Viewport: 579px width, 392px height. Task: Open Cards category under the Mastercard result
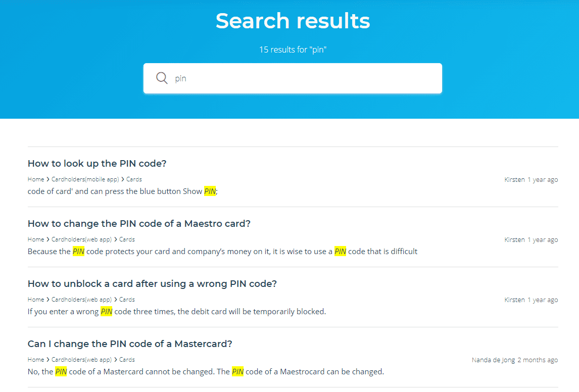127,360
